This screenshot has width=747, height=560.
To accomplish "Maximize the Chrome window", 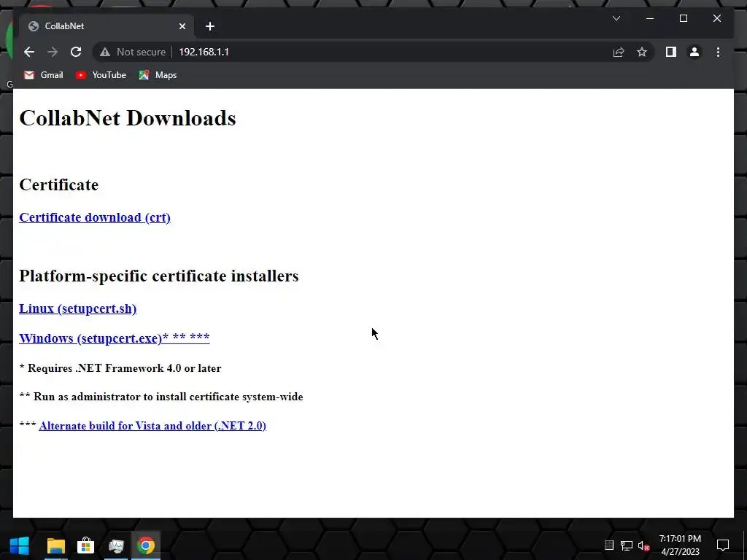I will 683,18.
